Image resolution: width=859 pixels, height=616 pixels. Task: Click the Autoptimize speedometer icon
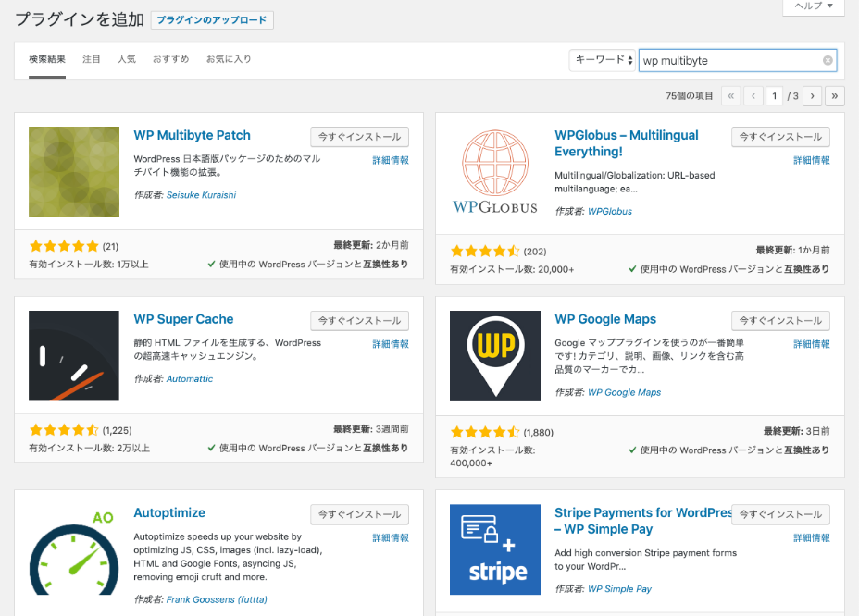74,549
